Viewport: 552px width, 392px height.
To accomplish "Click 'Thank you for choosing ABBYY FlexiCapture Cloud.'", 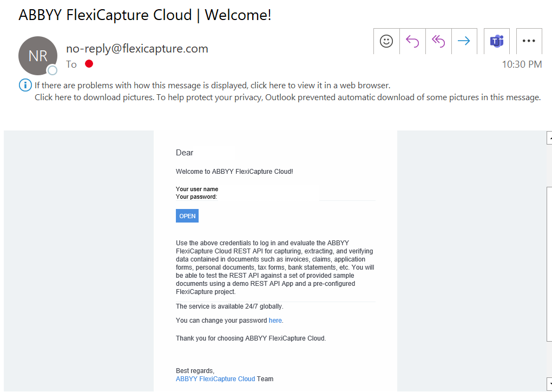I will coord(251,338).
